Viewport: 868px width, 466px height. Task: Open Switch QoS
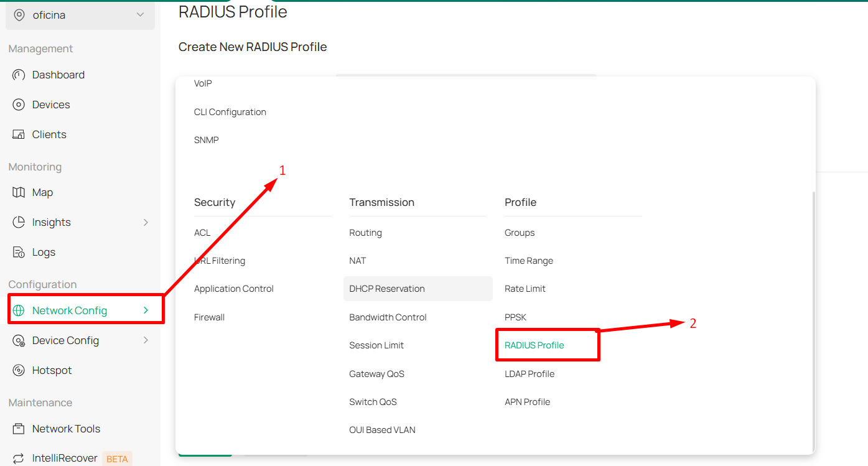[373, 402]
